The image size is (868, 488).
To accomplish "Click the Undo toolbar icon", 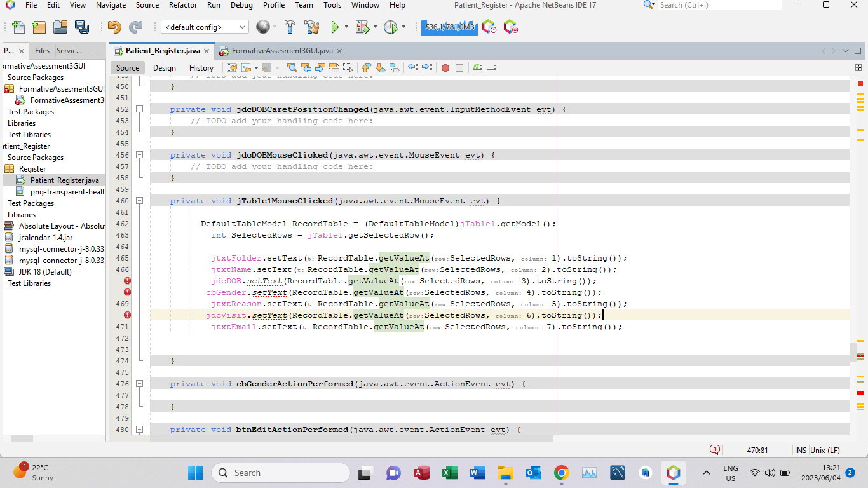I will coord(113,27).
